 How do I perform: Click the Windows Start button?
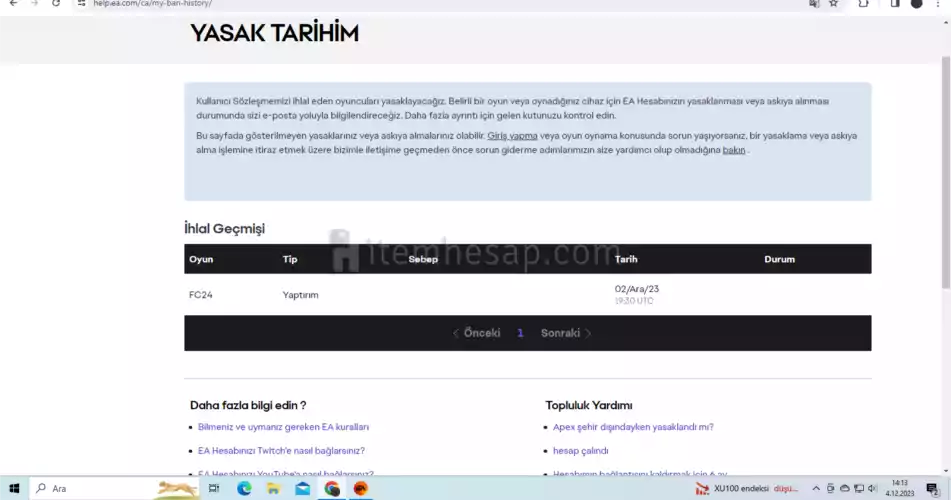tap(14, 488)
